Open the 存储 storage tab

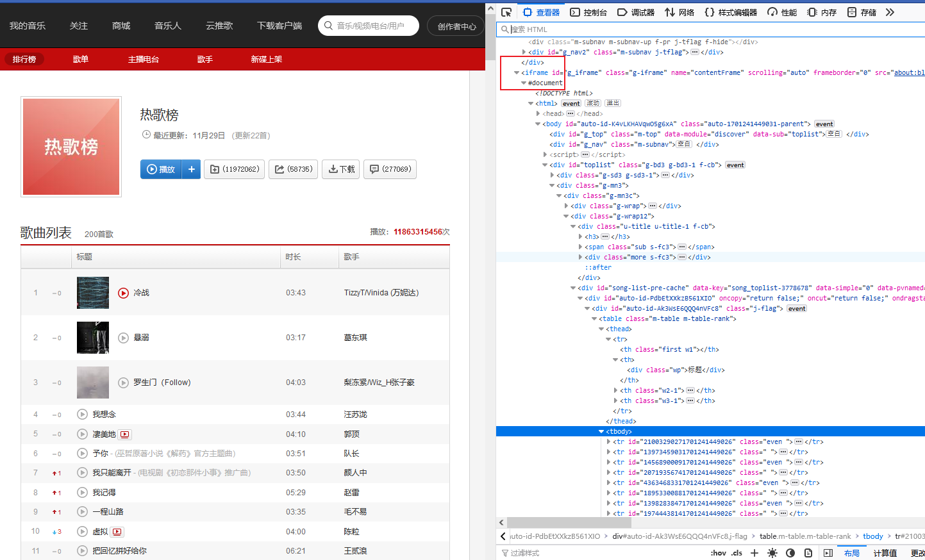[862, 12]
